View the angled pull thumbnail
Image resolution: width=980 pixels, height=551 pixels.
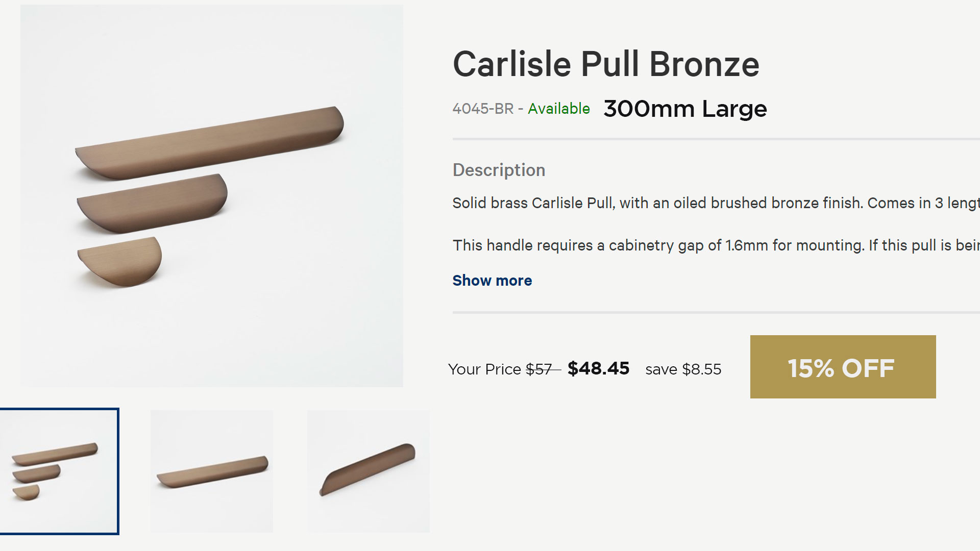[x=369, y=471]
